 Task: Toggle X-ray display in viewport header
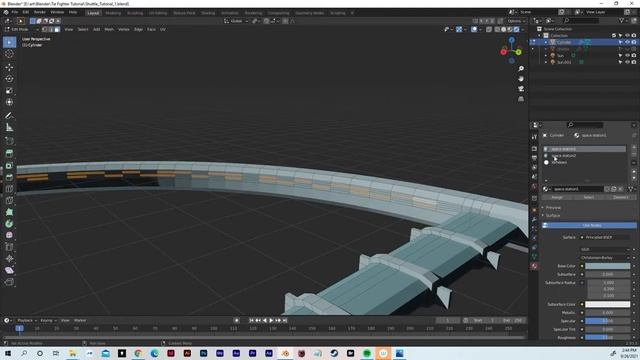pos(489,29)
